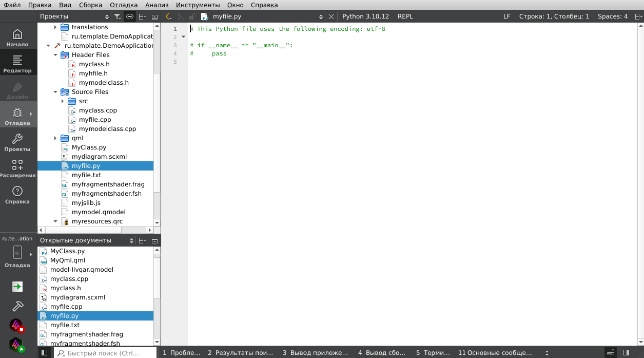
Task: Toggle the right sidebar visibility button
Action: [626, 353]
